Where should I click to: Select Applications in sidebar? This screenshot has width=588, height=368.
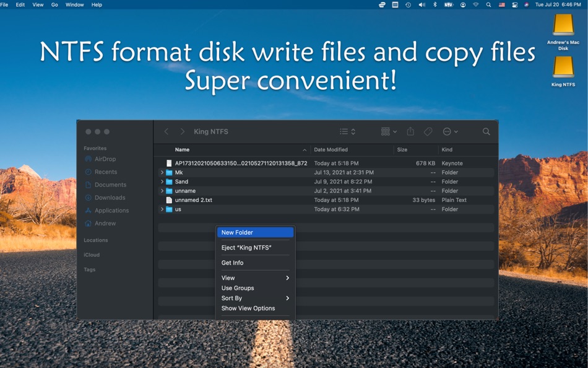tap(107, 210)
